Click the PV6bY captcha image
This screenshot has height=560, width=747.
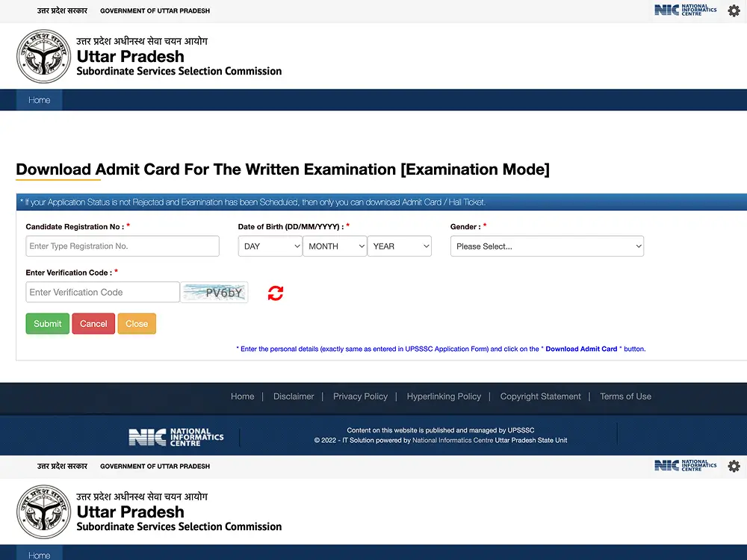tap(215, 293)
